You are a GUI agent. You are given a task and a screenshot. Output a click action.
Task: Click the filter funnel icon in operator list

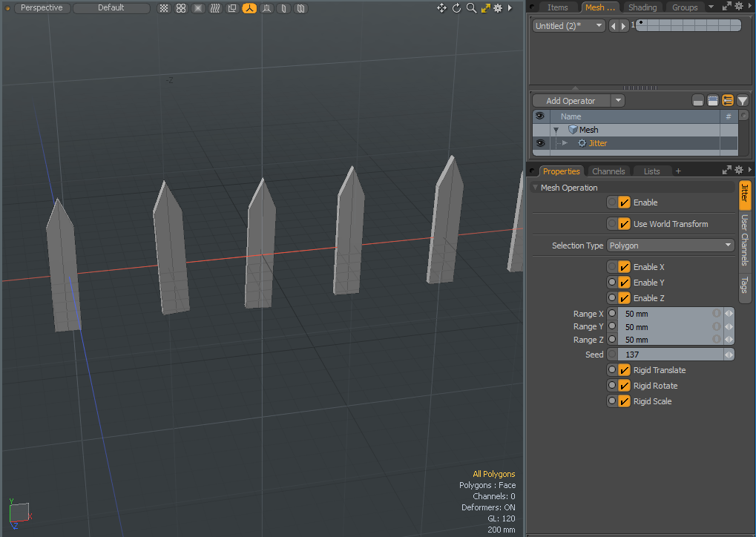(742, 101)
